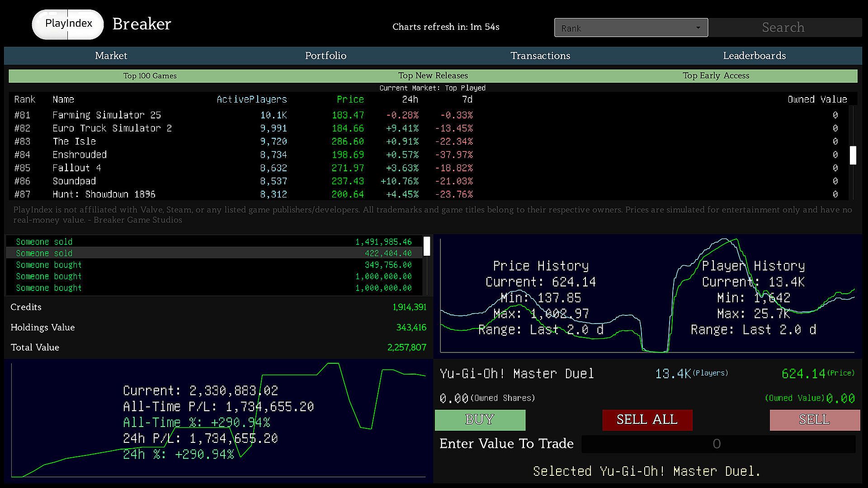Click the Credits value 1,914,391
868x488 pixels.
click(409, 307)
